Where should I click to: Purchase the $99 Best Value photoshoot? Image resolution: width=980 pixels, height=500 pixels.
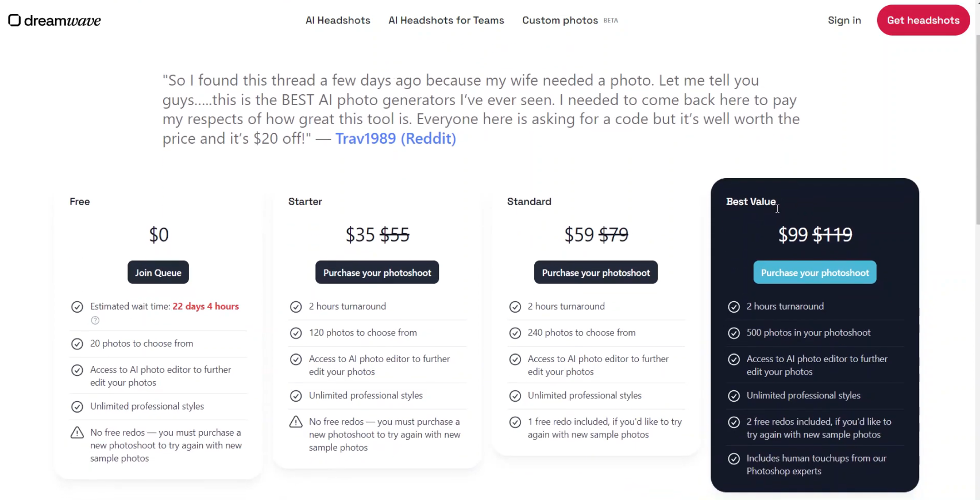point(815,272)
